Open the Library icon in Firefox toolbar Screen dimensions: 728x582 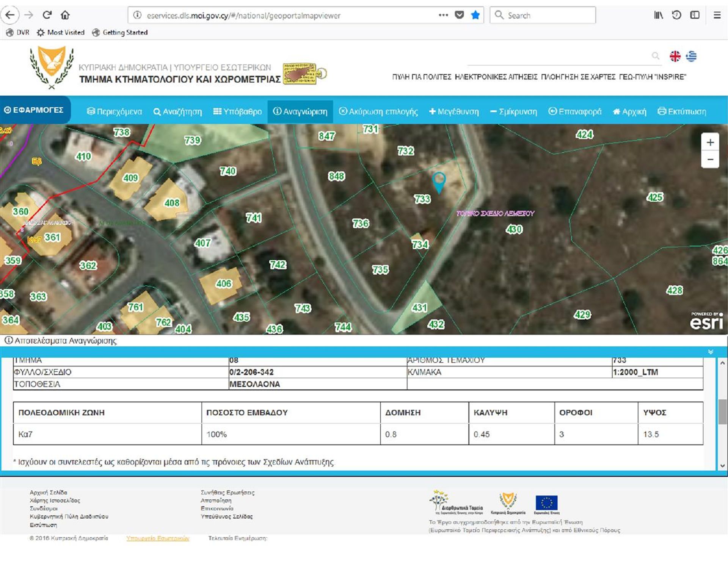(x=659, y=15)
